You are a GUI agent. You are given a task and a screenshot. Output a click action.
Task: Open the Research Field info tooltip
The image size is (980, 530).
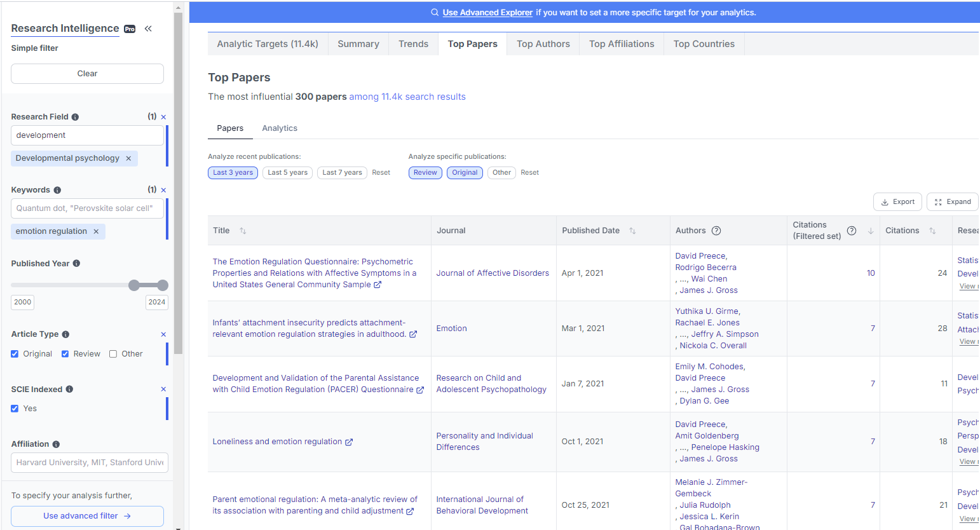pyautogui.click(x=75, y=116)
